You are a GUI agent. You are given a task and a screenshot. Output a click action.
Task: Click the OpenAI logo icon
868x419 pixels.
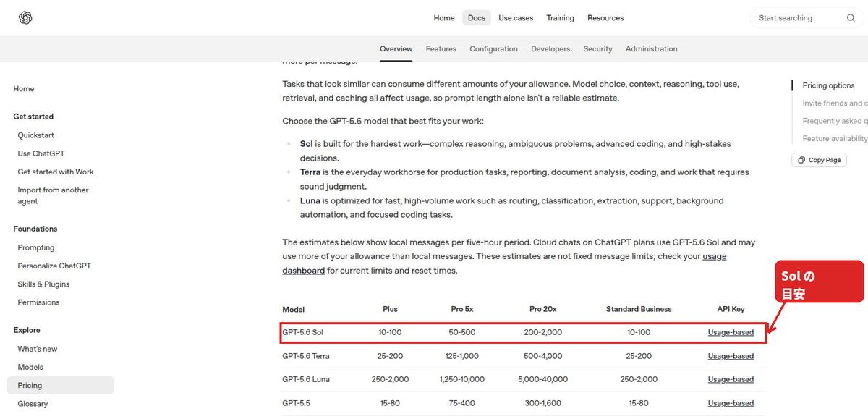[25, 18]
